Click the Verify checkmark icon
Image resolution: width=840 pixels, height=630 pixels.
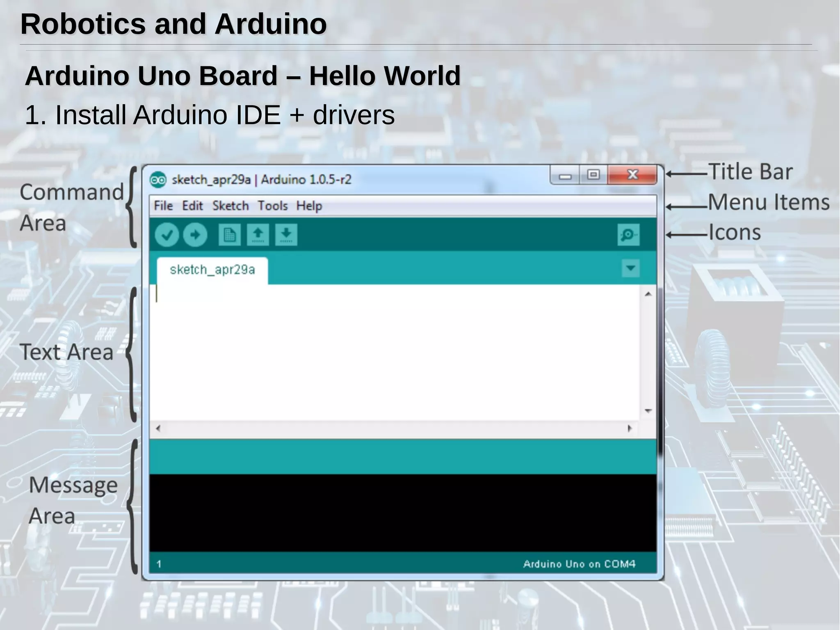167,235
